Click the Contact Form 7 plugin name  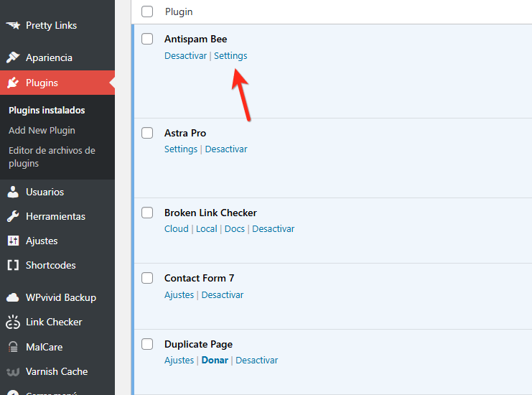pyautogui.click(x=199, y=278)
